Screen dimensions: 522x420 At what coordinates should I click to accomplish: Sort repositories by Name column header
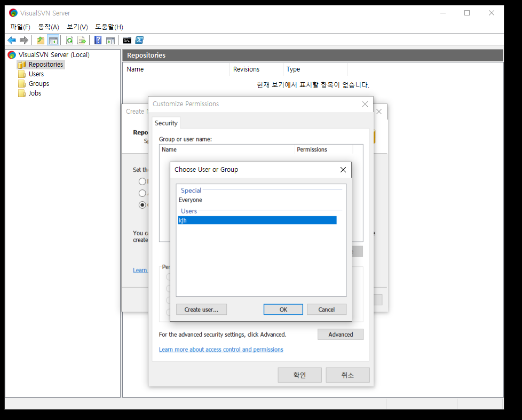(x=177, y=69)
